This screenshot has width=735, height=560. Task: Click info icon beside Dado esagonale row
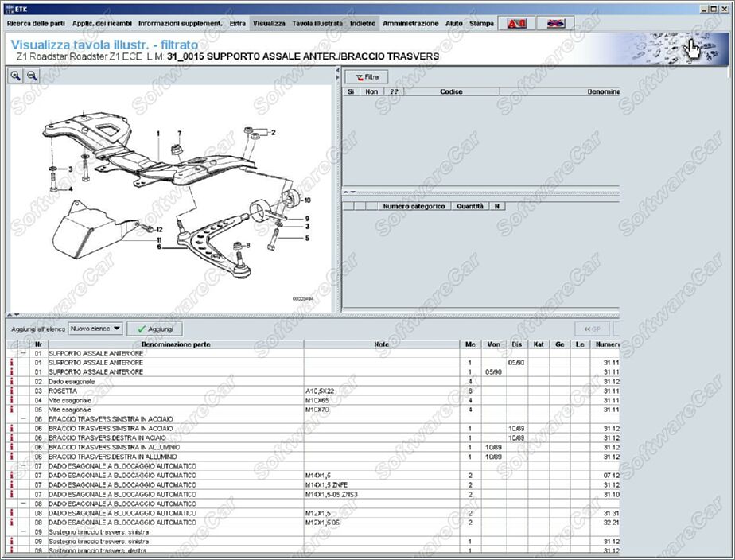click(12, 382)
